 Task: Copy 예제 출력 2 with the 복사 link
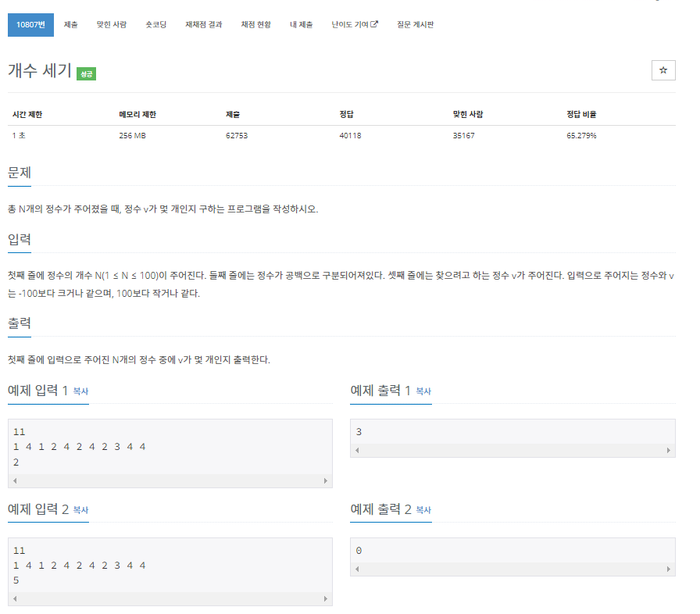423,510
